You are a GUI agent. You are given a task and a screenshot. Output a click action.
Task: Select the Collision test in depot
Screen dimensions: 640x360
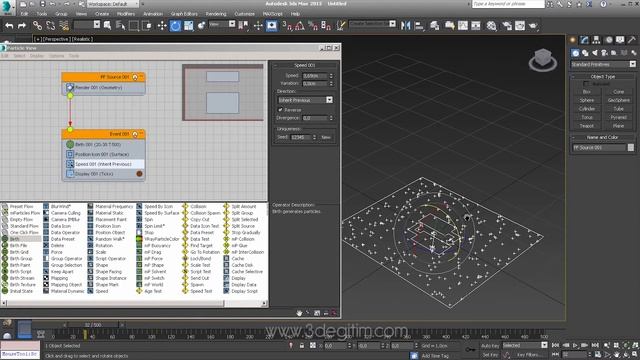coord(198,206)
